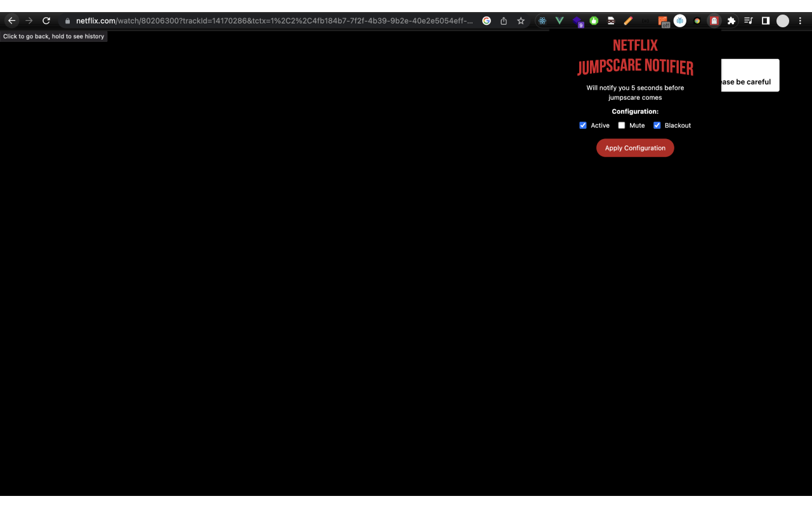Open the Chrome kebab menu
The image size is (812, 508).
(800, 20)
